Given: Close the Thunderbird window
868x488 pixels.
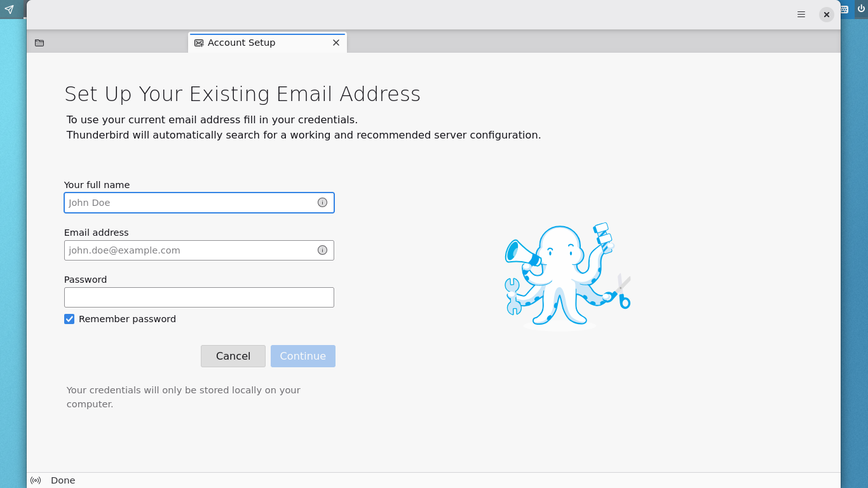Looking at the screenshot, I should pyautogui.click(x=827, y=15).
